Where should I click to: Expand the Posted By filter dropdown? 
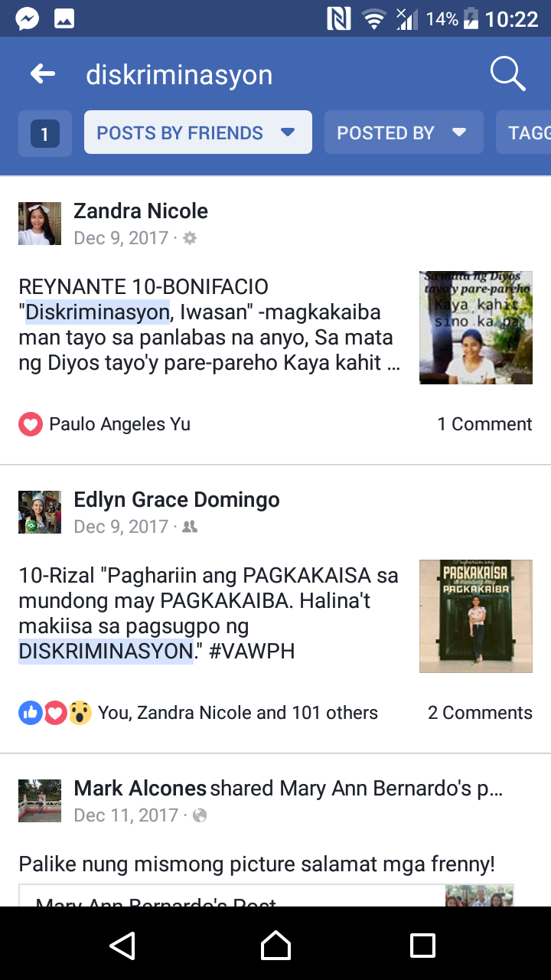(404, 132)
